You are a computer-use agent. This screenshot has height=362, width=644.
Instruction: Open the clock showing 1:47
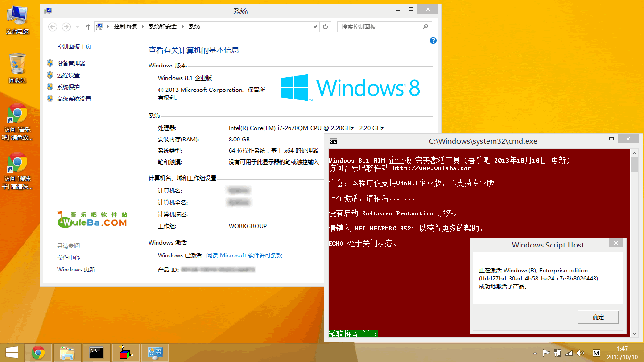(x=622, y=353)
